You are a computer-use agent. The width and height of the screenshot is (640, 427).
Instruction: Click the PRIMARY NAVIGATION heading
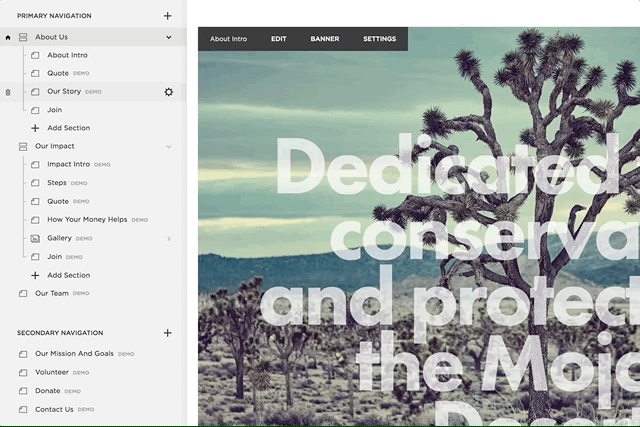[54, 16]
